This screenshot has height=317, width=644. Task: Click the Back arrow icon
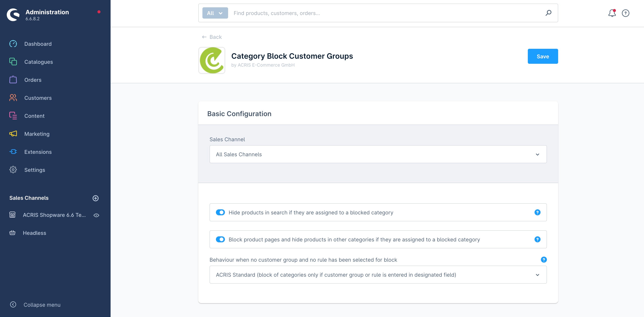[204, 37]
